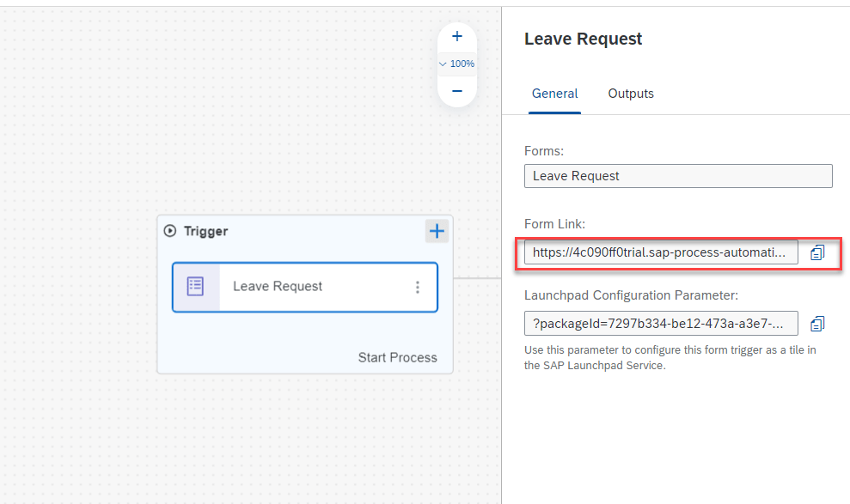This screenshot has height=504, width=850.
Task: Click the form icon on Leave Request node
Action: click(196, 287)
